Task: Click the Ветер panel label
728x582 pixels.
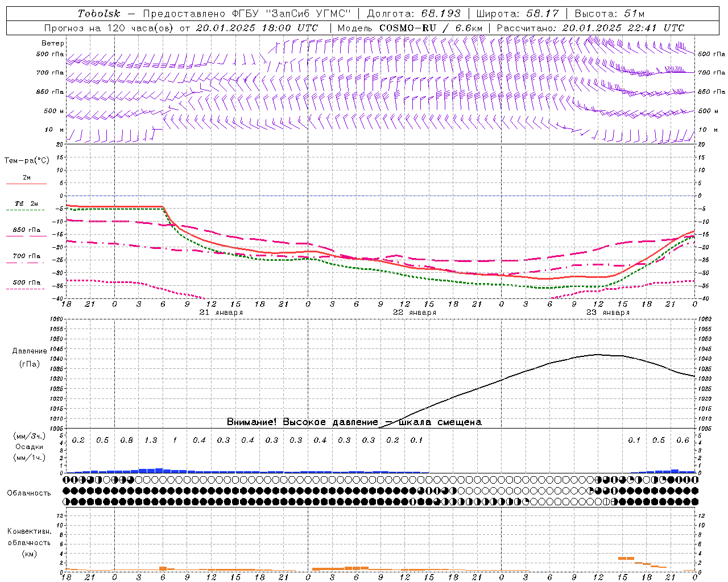Action: [x=53, y=43]
